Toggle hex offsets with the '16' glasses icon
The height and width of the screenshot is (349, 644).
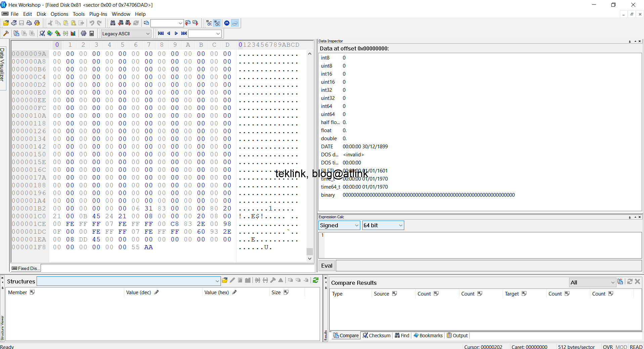pyautogui.click(x=217, y=23)
